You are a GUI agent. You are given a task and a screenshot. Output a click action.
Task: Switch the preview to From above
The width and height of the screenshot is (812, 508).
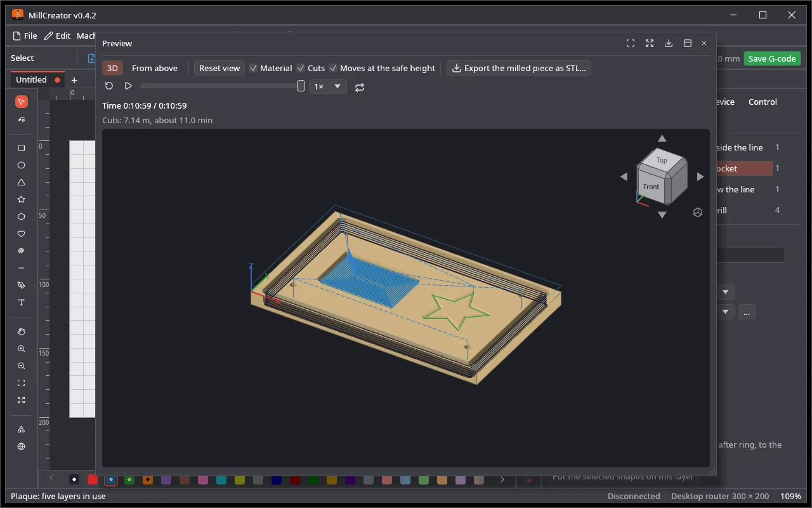tap(155, 68)
